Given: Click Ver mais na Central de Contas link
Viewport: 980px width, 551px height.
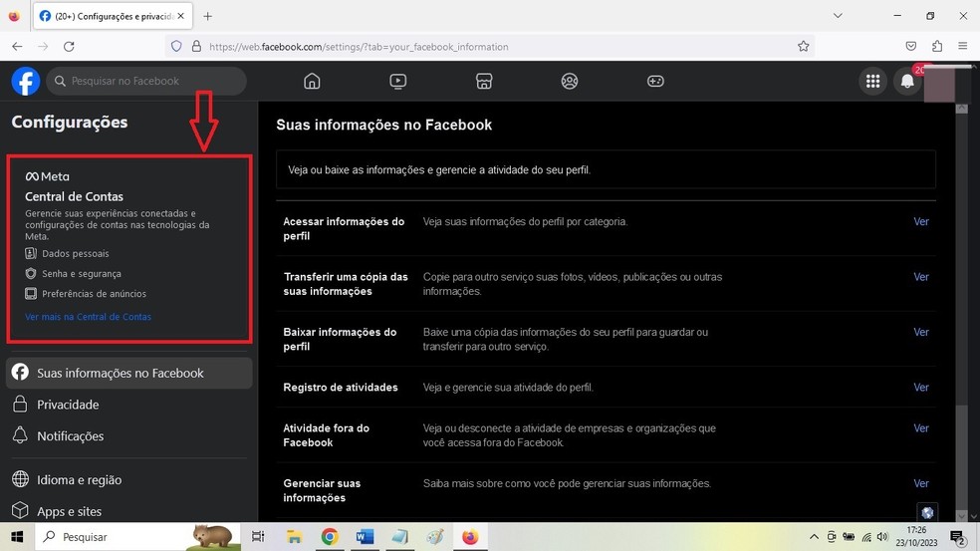Looking at the screenshot, I should (x=88, y=317).
